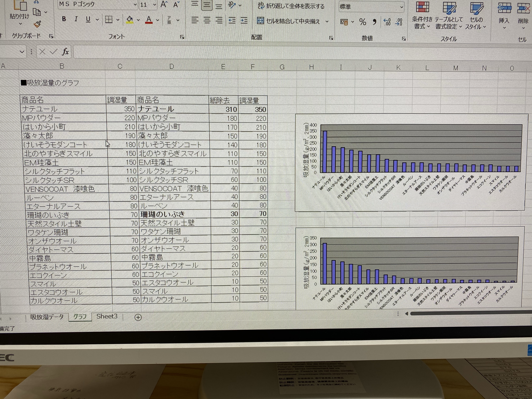Click the add new sheet plus icon

point(138,317)
